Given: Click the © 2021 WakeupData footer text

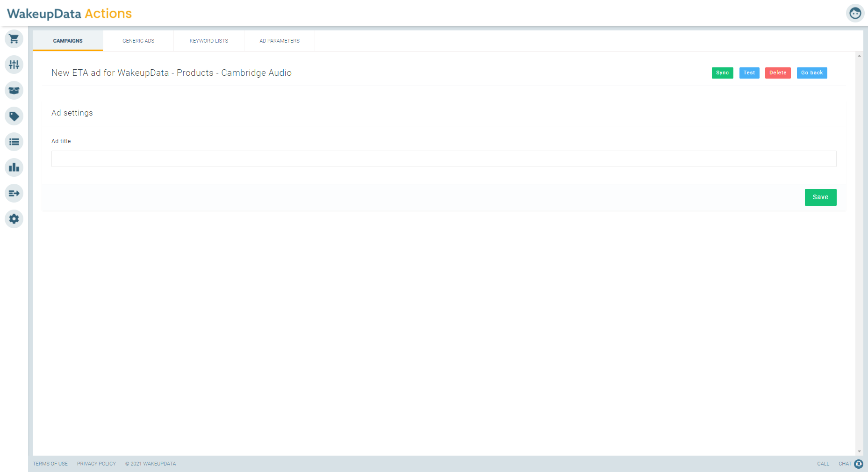Looking at the screenshot, I should point(151,464).
